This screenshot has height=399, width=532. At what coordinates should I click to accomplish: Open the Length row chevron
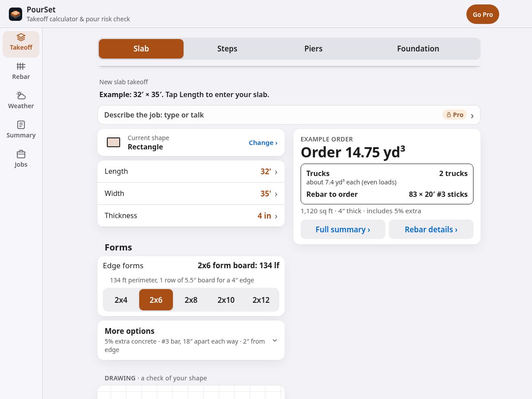click(x=276, y=172)
